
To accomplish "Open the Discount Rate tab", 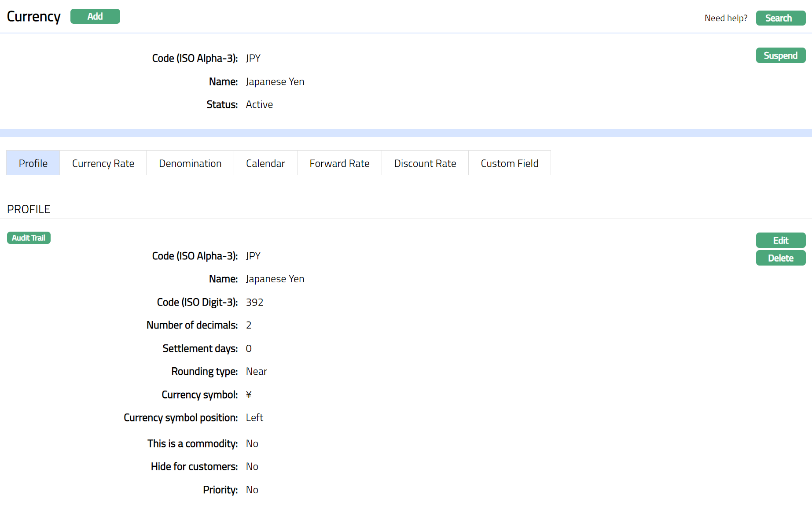I will 425,163.
